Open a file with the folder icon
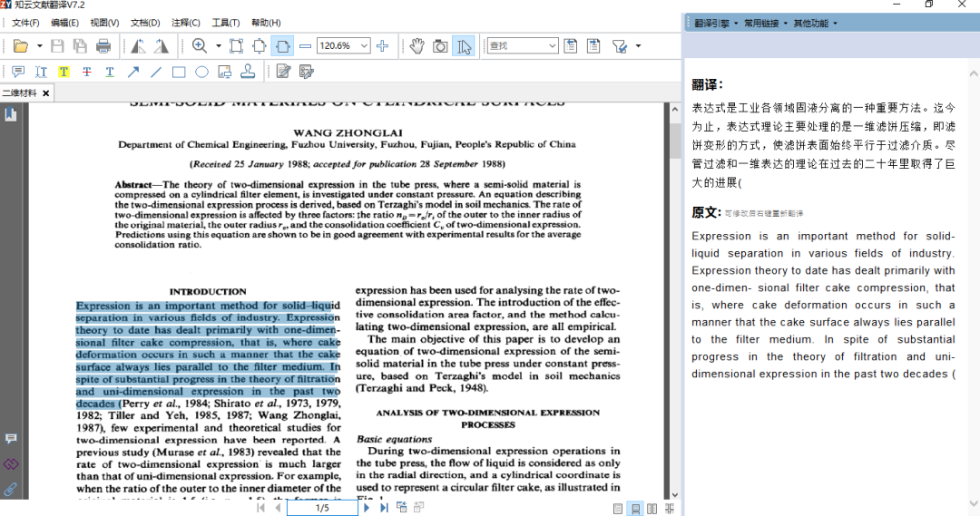The image size is (980, 516). [21, 46]
